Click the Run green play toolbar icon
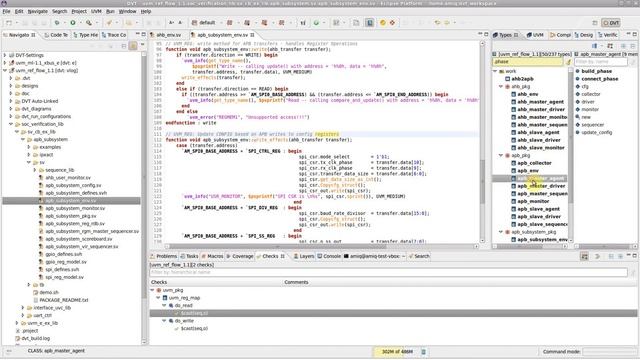Screen dimensions: 640x360 coord(73,23)
